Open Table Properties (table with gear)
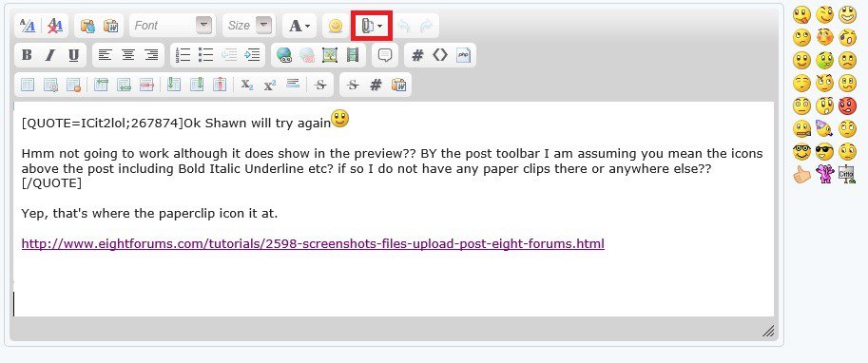Image resolution: width=868 pixels, height=363 pixels. (x=50, y=85)
